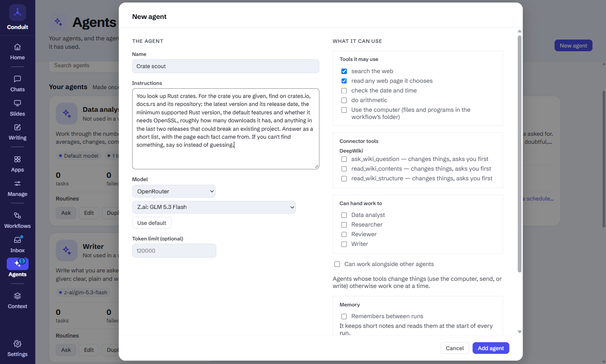Image resolution: width=606 pixels, height=364 pixels.
Task: Click Cancel in the New agent dialog
Action: click(454, 348)
